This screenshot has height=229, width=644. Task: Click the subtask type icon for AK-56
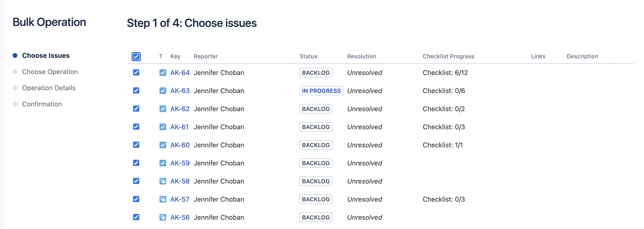click(x=163, y=218)
